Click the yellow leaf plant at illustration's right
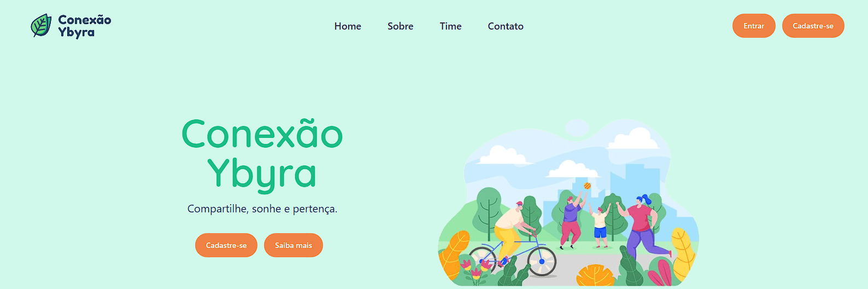868x289 pixels. [x=683, y=253]
